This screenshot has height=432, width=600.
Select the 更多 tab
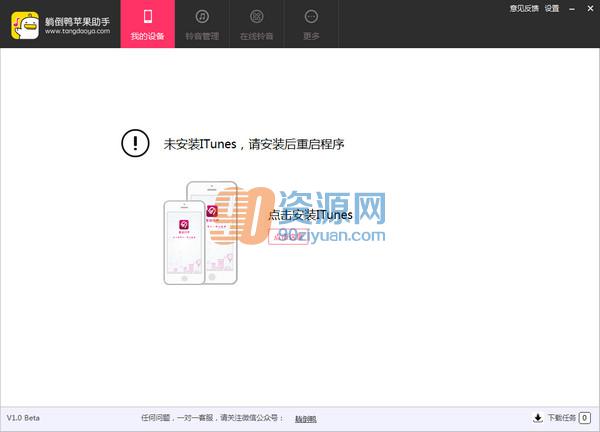311,24
